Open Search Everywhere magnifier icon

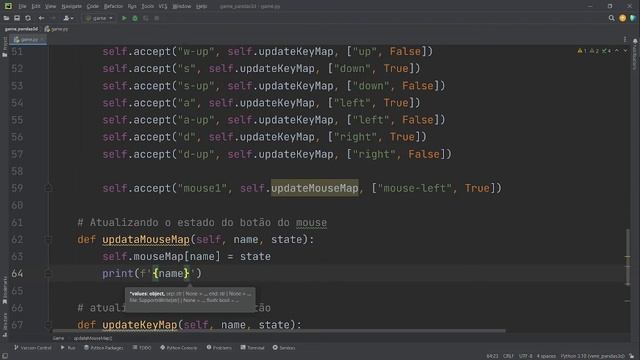(611, 18)
